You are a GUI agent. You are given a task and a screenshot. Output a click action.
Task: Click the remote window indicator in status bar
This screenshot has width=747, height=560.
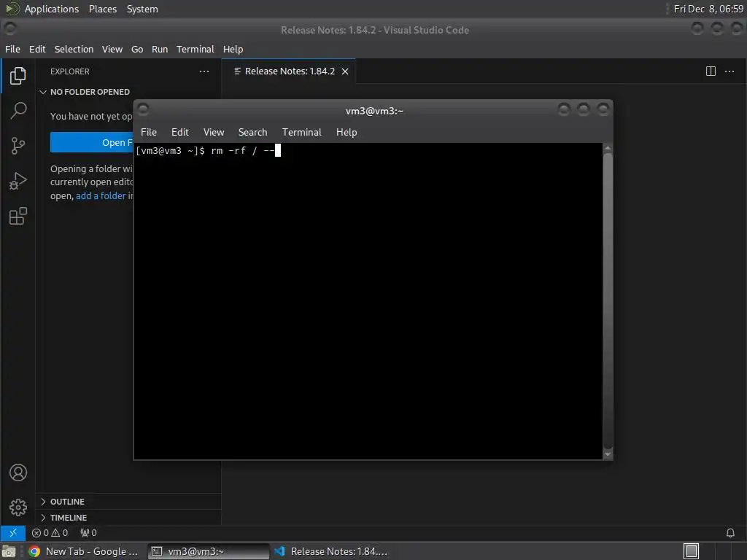pos(13,532)
